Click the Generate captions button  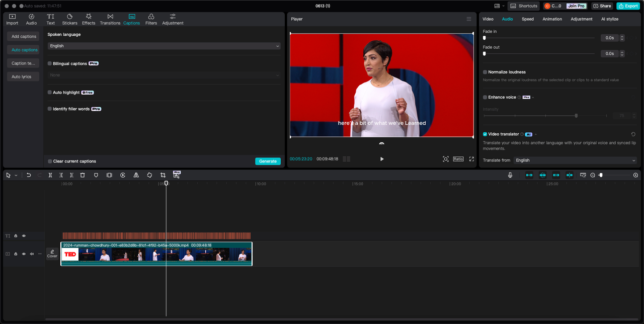tap(268, 161)
